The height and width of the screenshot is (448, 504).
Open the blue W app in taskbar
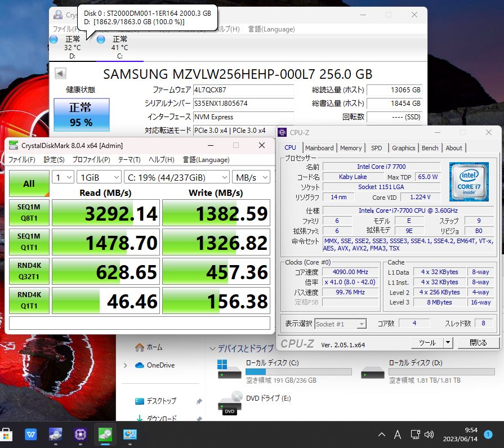pos(31,435)
